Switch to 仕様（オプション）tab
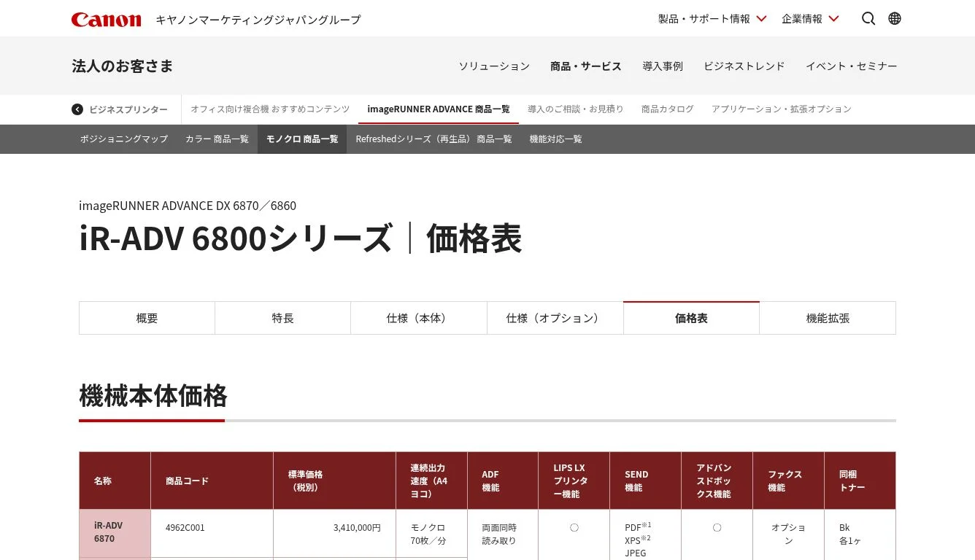 [x=555, y=318]
